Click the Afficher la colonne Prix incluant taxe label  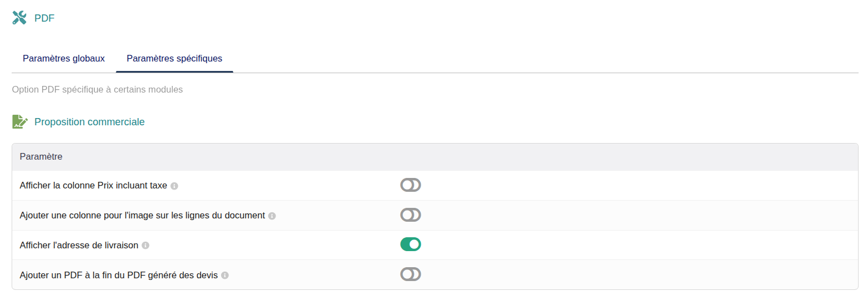[x=93, y=186]
